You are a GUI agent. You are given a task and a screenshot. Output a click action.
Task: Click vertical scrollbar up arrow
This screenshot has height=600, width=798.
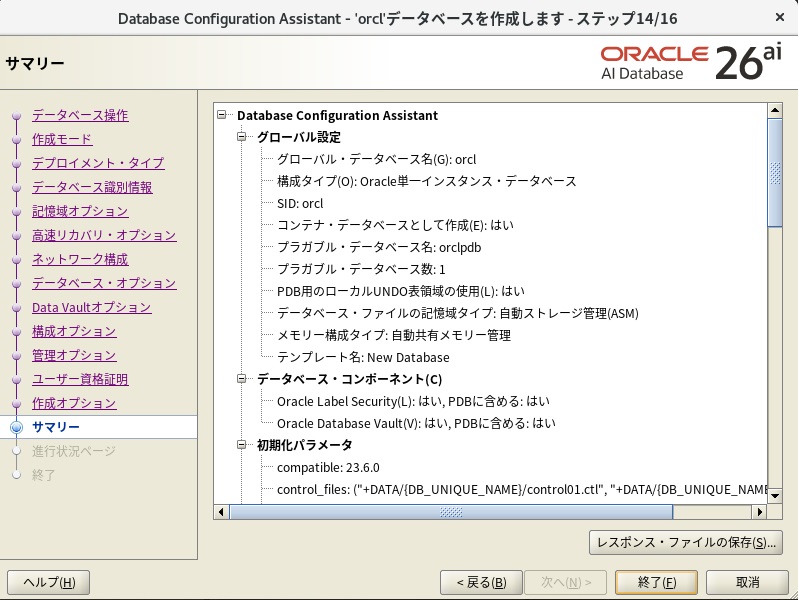[775, 110]
